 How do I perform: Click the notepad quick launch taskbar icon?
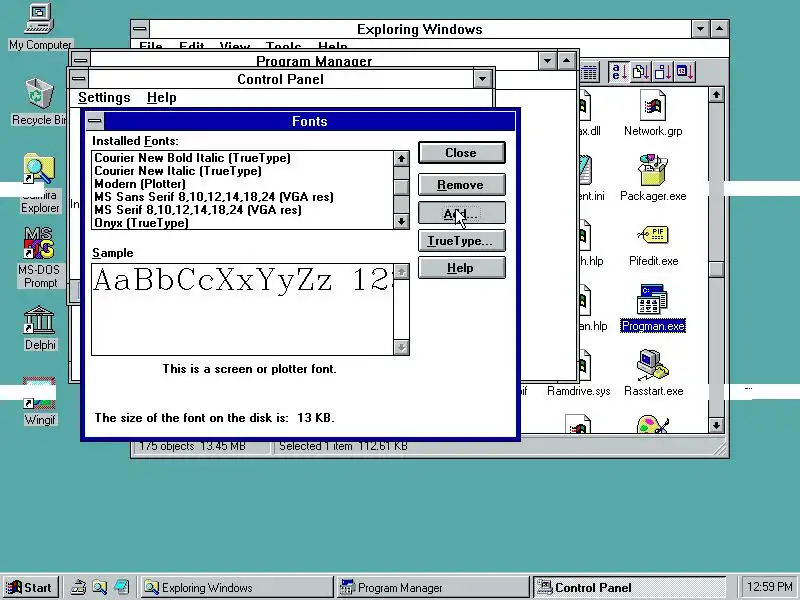[121, 587]
